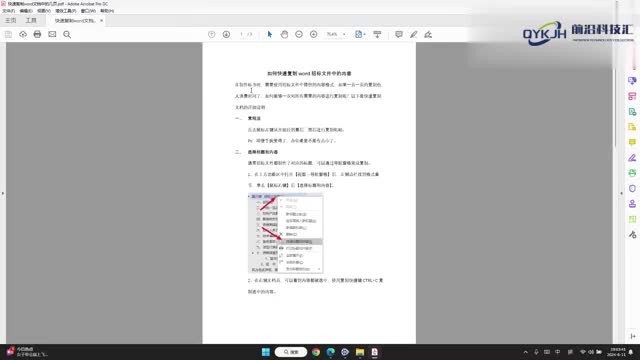Click collapse pane icon at bottom right
Viewport: 640px width, 360px height.
pyautogui.click(x=633, y=336)
